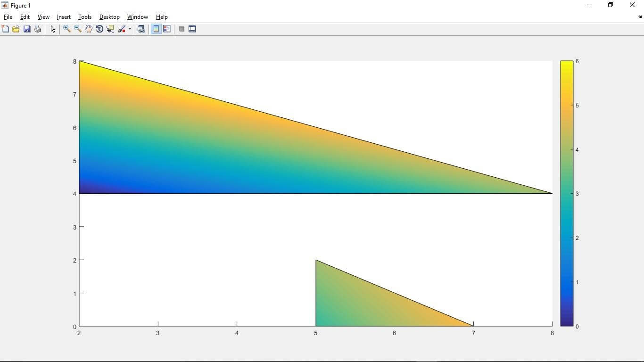Open the brush color dropdown arrow
Viewport: 644px width, 362px height.
(x=129, y=29)
